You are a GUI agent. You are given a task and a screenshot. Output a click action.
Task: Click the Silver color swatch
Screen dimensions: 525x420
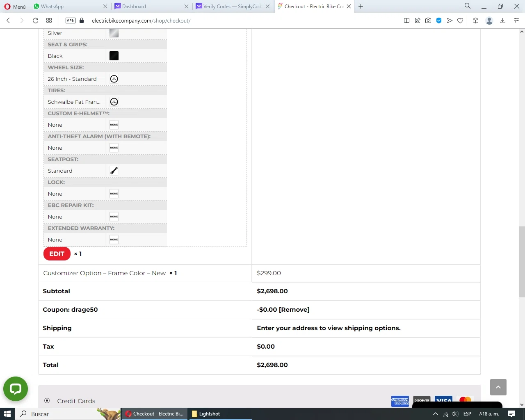click(114, 33)
